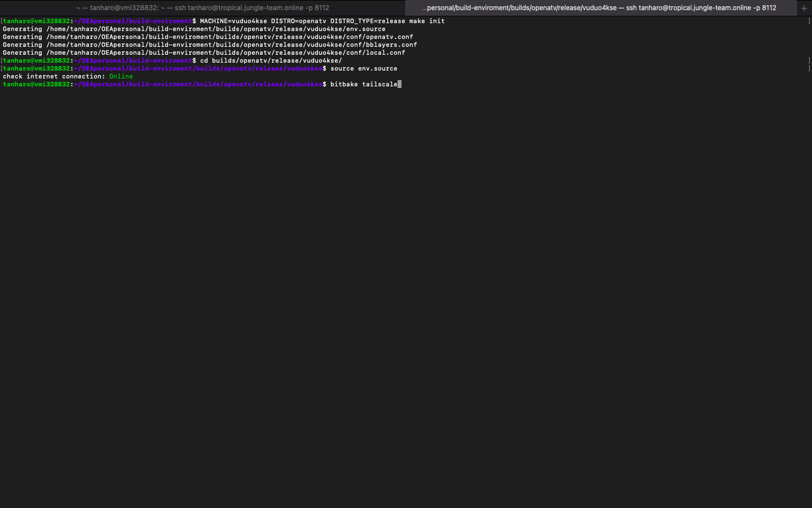Click the mark bracket right of 'source env.source' line

coord(809,68)
